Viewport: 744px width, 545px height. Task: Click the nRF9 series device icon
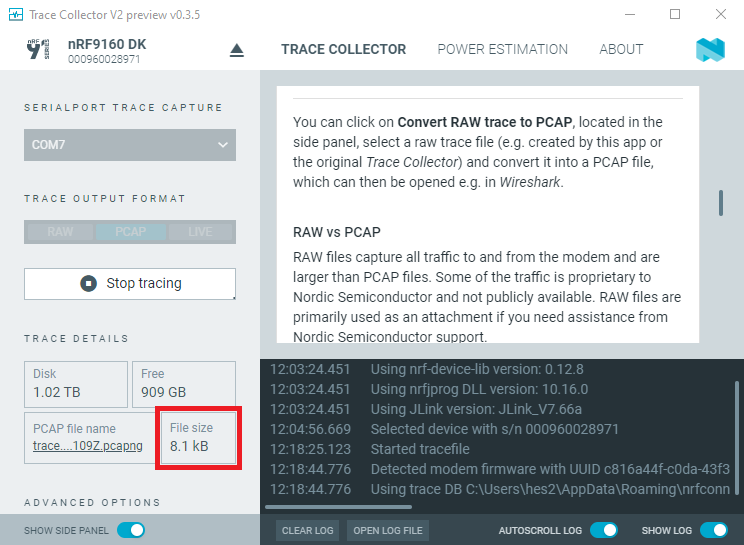[38, 49]
